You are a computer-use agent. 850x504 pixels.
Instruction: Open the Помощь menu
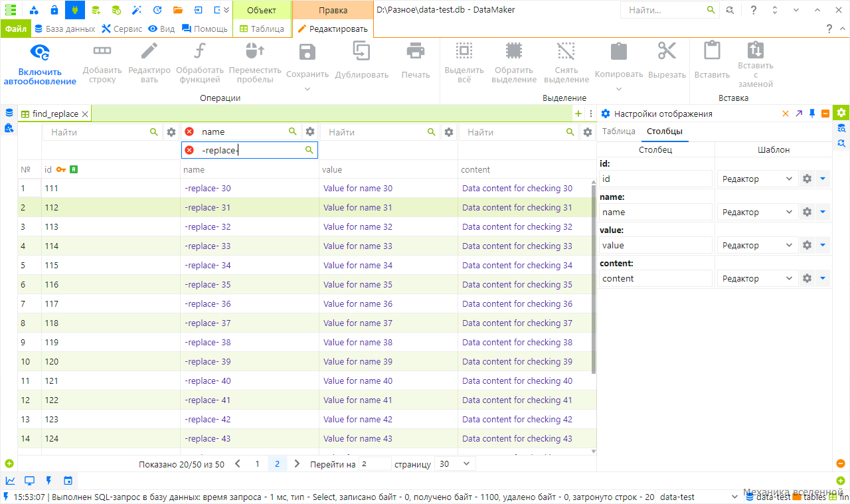[x=205, y=29]
